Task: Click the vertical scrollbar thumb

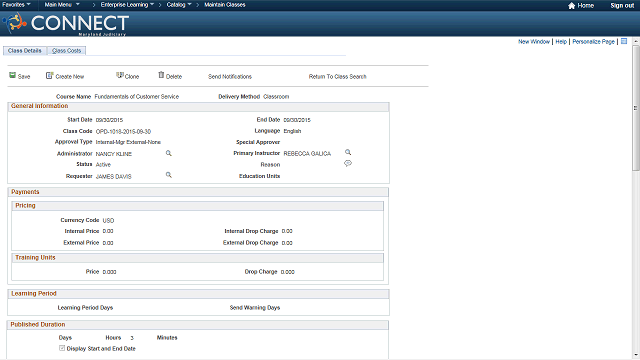Action: click(636, 108)
